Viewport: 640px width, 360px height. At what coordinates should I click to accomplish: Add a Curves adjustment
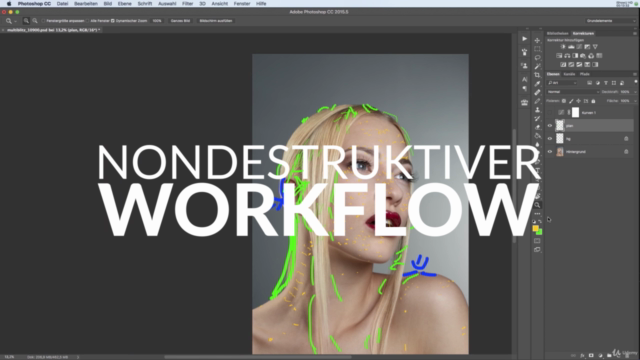pos(579,47)
